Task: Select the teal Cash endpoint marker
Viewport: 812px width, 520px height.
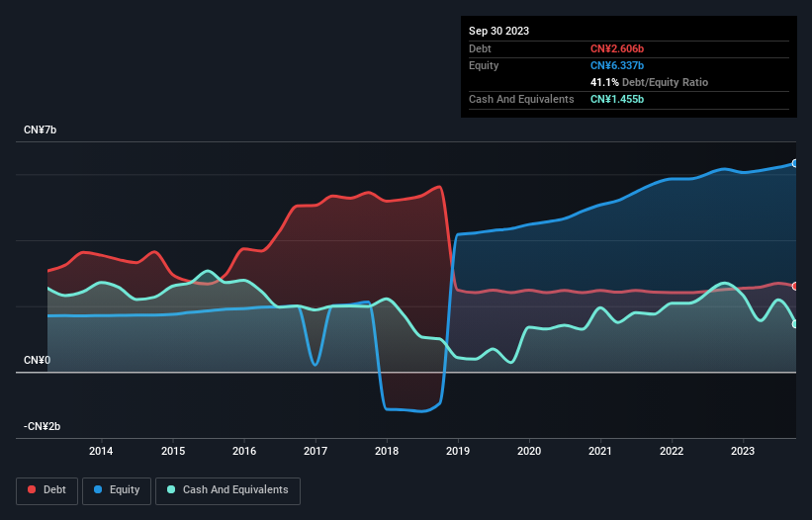Action: 795,324
